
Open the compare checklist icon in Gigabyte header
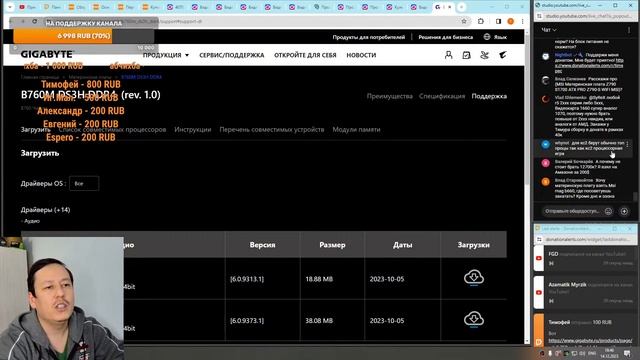tap(466, 55)
